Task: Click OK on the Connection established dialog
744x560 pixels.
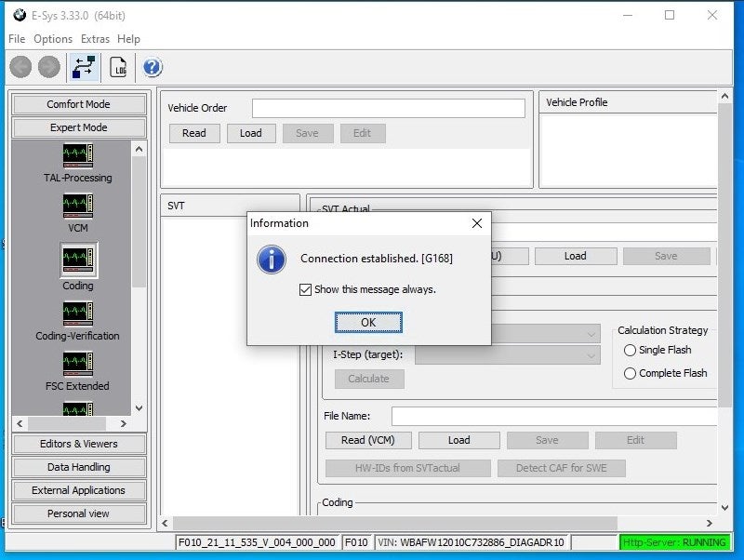Action: click(368, 321)
